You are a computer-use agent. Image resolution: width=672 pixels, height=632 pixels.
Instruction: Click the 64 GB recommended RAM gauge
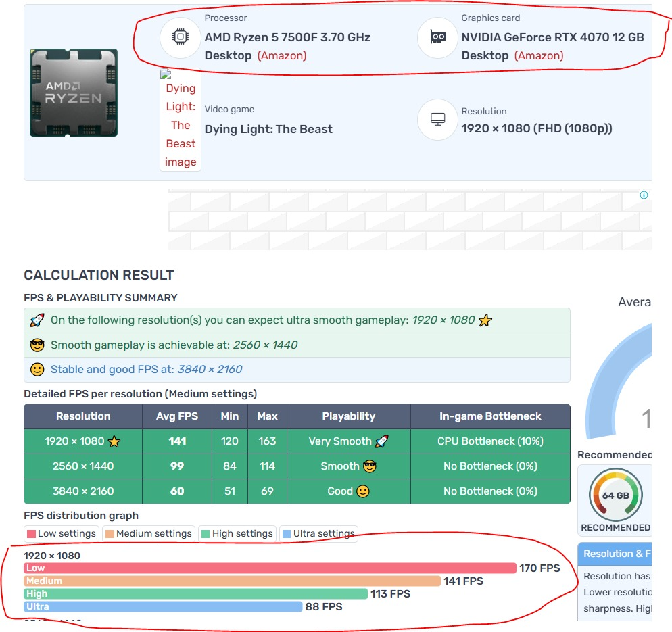tap(615, 495)
